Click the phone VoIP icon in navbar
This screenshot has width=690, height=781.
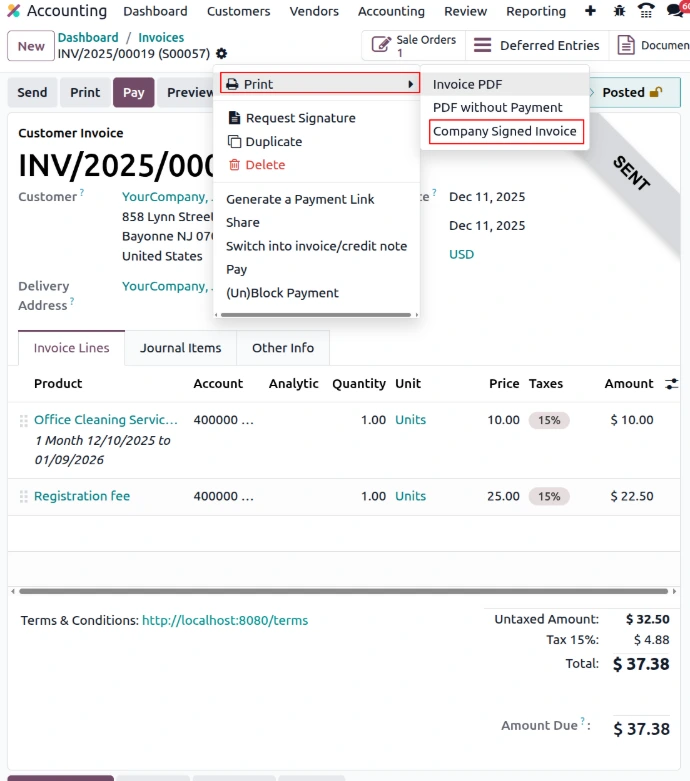click(x=646, y=11)
